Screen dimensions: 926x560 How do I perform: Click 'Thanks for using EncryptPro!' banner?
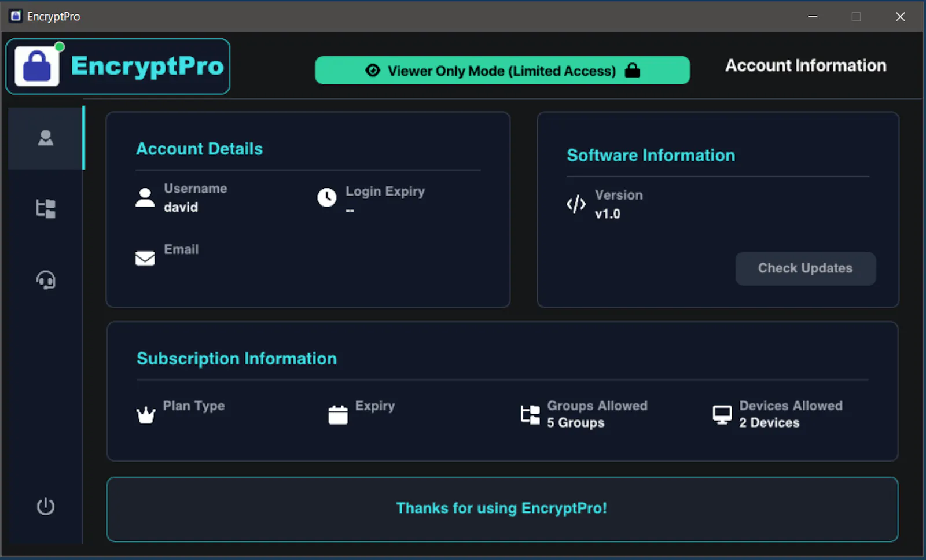(x=502, y=509)
